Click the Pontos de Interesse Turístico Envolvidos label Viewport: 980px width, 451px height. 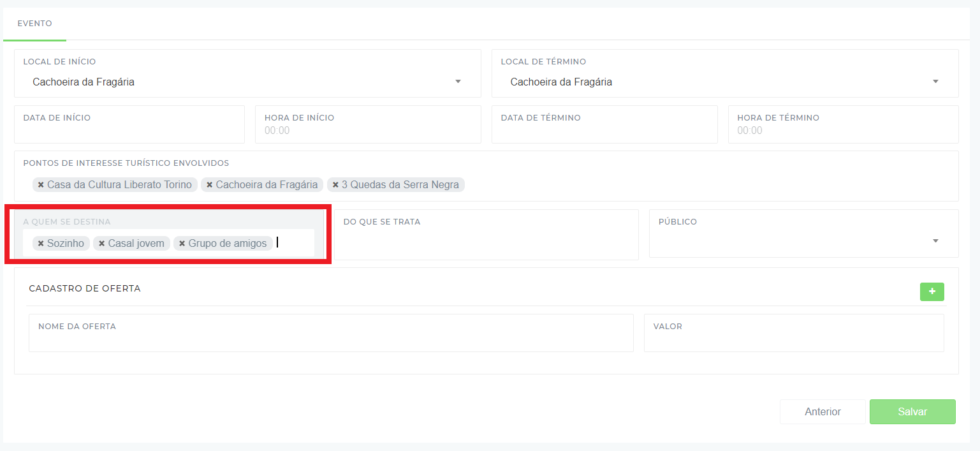[126, 163]
